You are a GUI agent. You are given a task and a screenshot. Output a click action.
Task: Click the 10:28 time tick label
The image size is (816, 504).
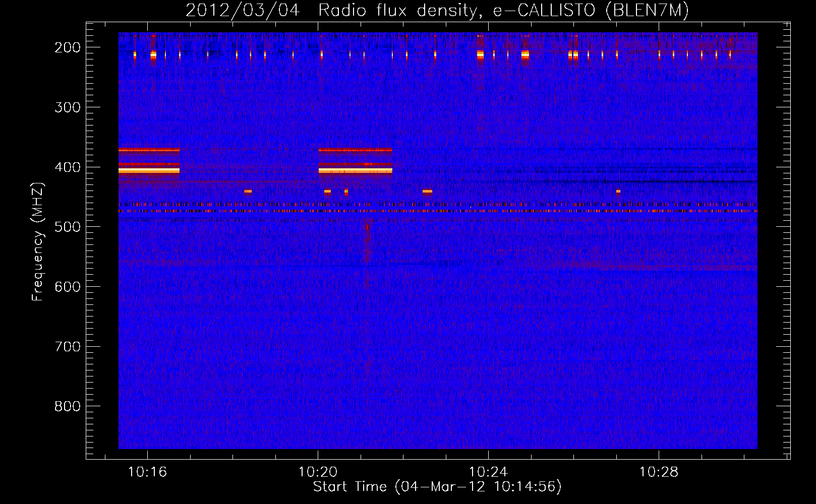pyautogui.click(x=659, y=472)
